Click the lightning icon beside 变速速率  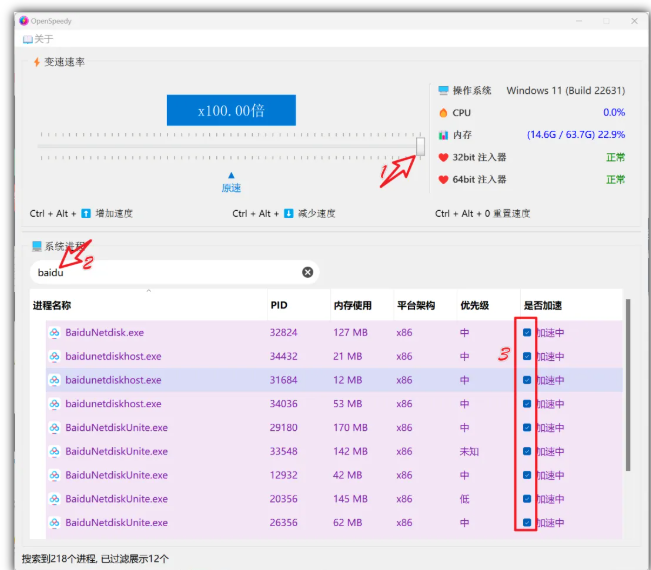pyautogui.click(x=37, y=62)
